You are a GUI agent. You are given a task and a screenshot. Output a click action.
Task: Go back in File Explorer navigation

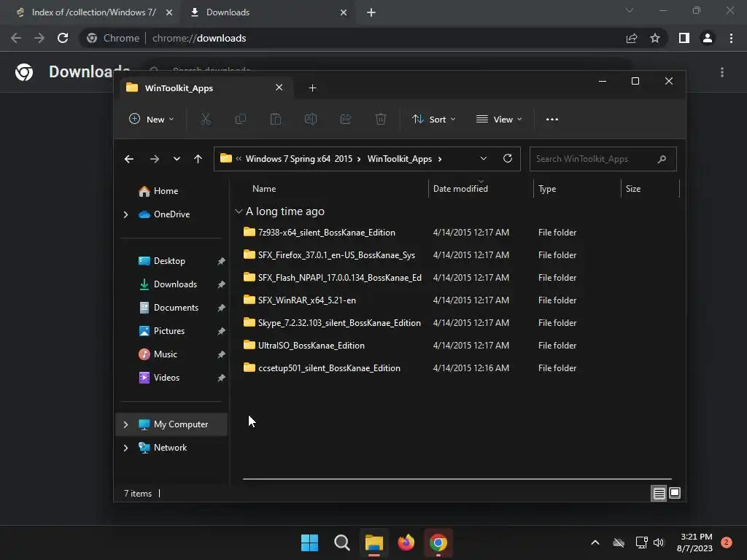point(128,159)
